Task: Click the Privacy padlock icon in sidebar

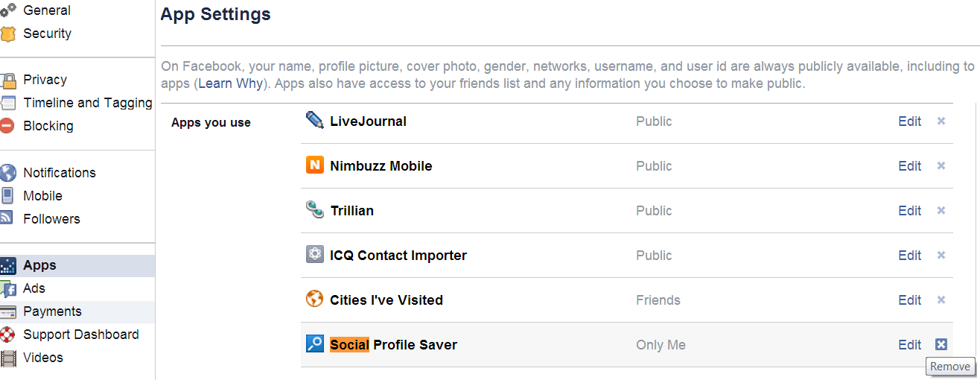Action: coord(8,80)
